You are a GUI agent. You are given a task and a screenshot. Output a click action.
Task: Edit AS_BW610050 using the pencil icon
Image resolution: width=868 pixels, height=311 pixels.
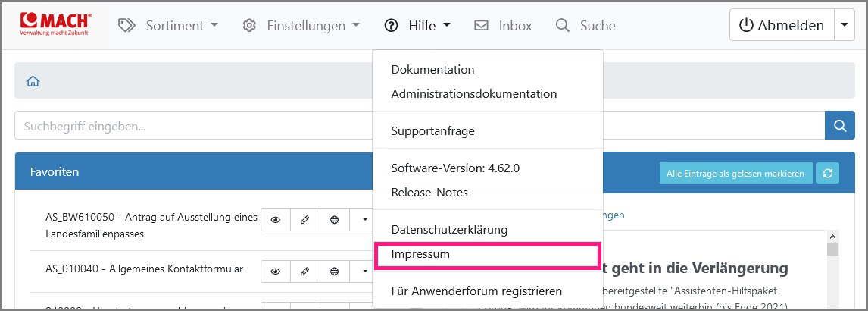[x=304, y=220]
